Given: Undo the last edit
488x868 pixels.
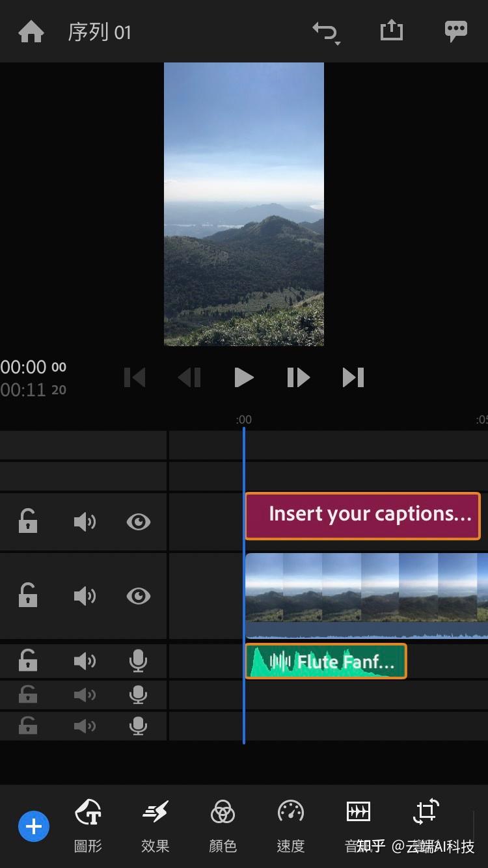Looking at the screenshot, I should pyautogui.click(x=325, y=33).
